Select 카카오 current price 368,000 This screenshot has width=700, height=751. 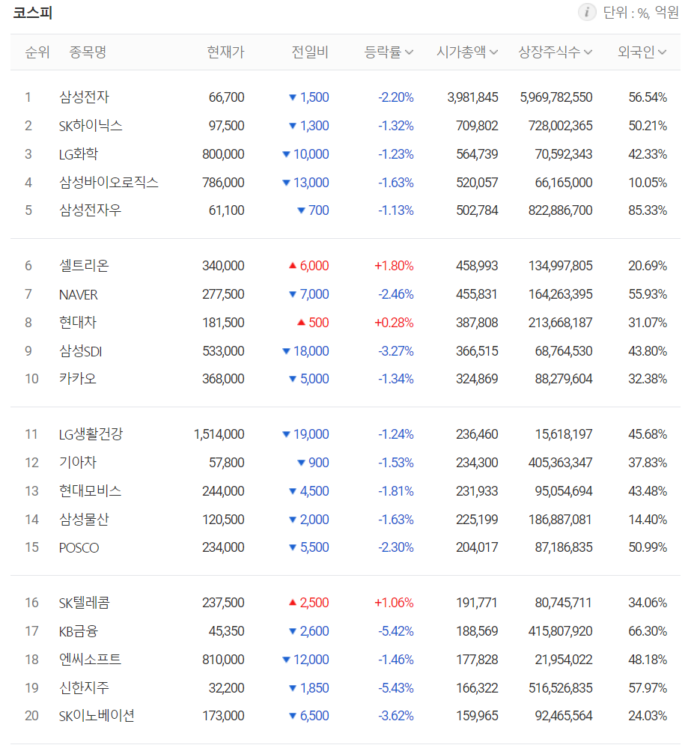pyautogui.click(x=223, y=379)
